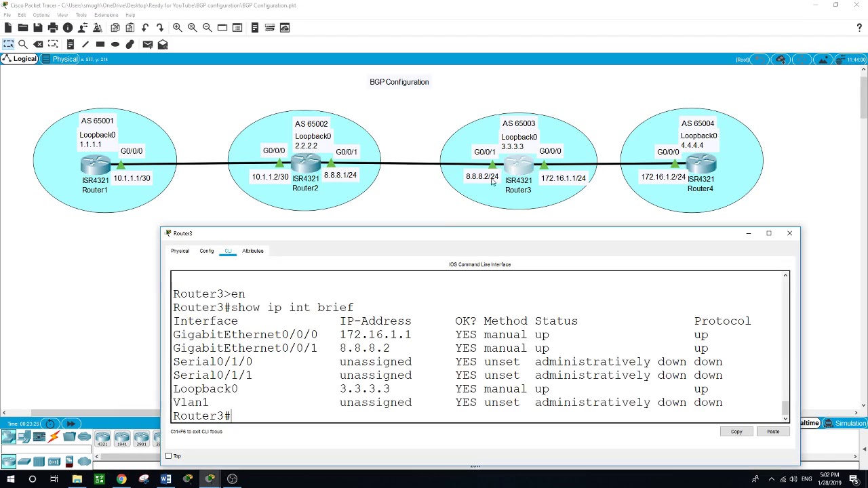Undo the last action
Image resolution: width=868 pixels, height=488 pixels.
[145, 28]
